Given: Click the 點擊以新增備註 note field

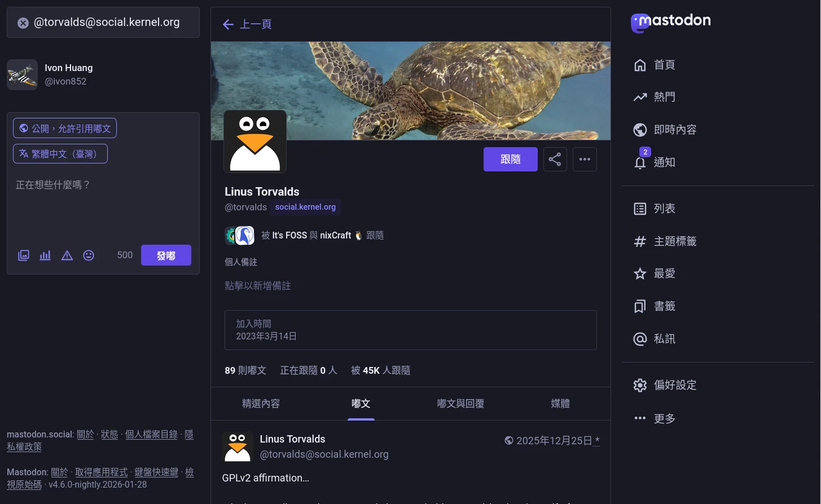Looking at the screenshot, I should (x=258, y=286).
